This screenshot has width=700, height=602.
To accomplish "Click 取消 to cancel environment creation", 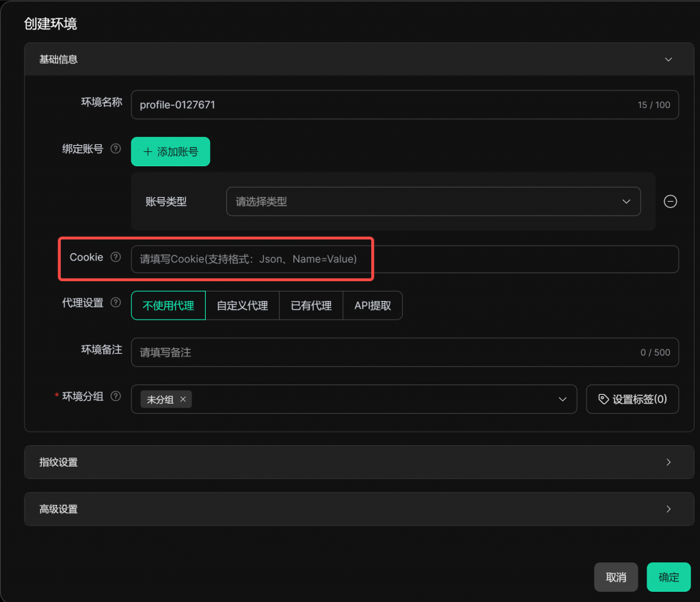I will [616, 577].
